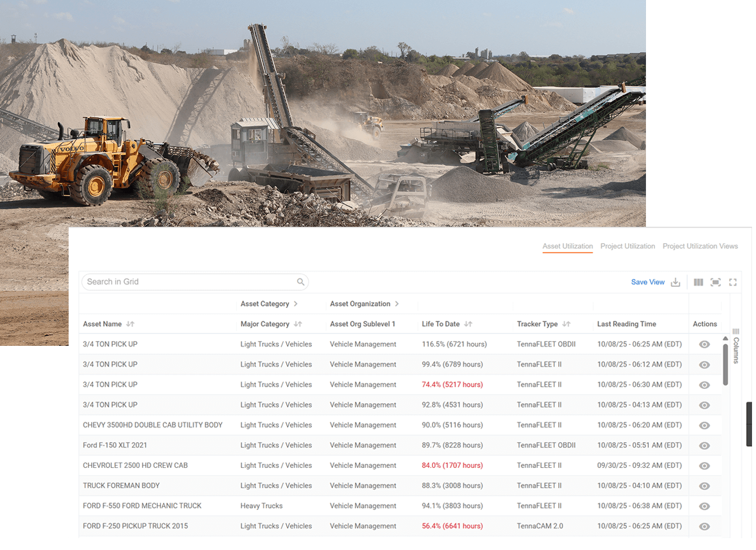Click the eye icon for FORD F-550 FORD MECHANIC TRUCK
This screenshot has width=756, height=550.
704,506
